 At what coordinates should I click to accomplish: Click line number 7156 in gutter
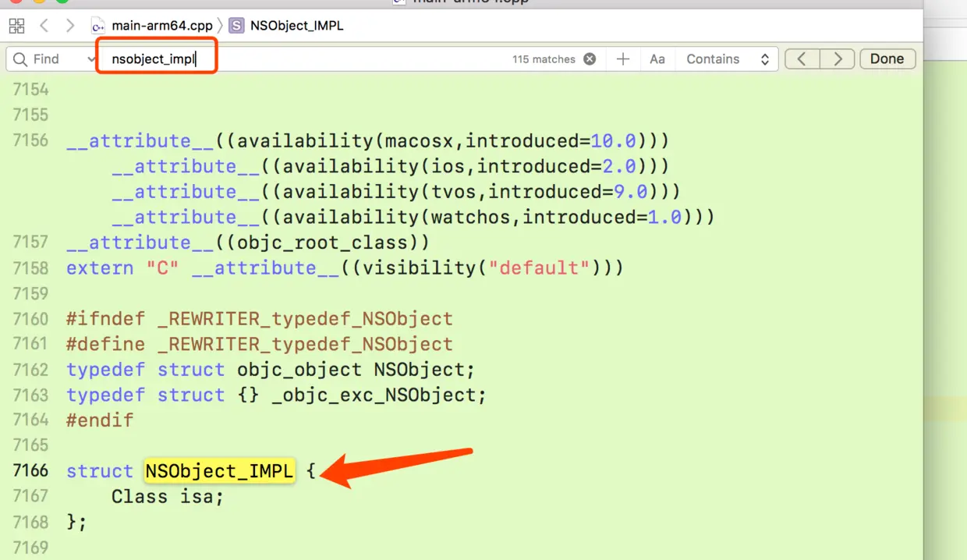click(x=31, y=141)
